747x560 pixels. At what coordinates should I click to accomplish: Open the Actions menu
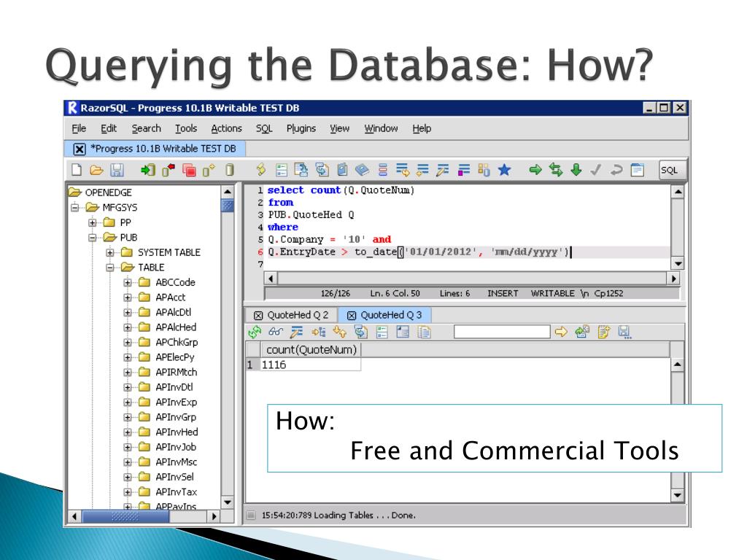tap(226, 128)
